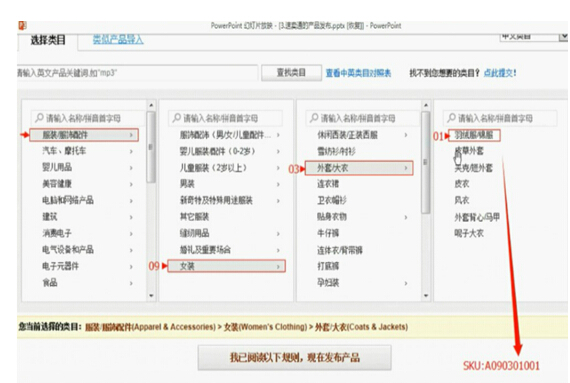Select the 食品 category
Viewport: 570px width, 383px height.
click(x=50, y=283)
